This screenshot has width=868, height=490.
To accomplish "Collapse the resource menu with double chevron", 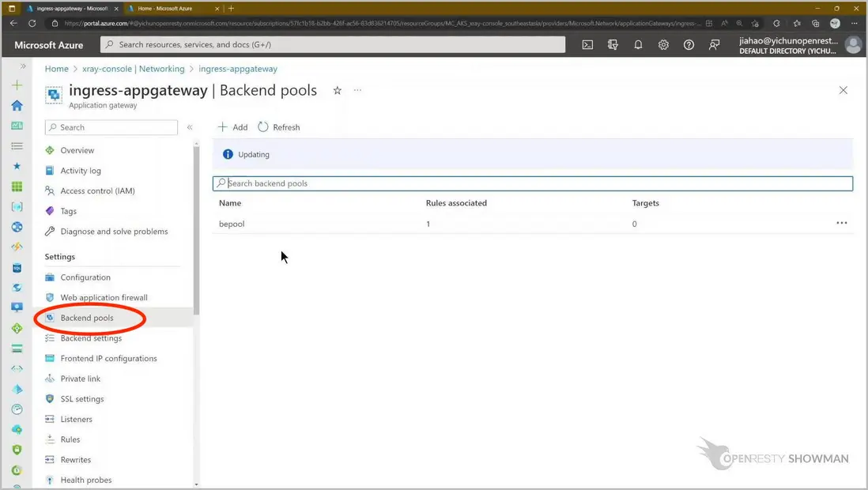I will click(x=190, y=127).
